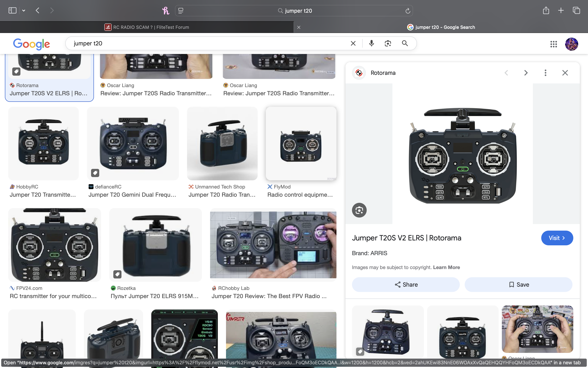The height and width of the screenshot is (368, 588).
Task: Show the Safari tab overview
Action: 576,10
